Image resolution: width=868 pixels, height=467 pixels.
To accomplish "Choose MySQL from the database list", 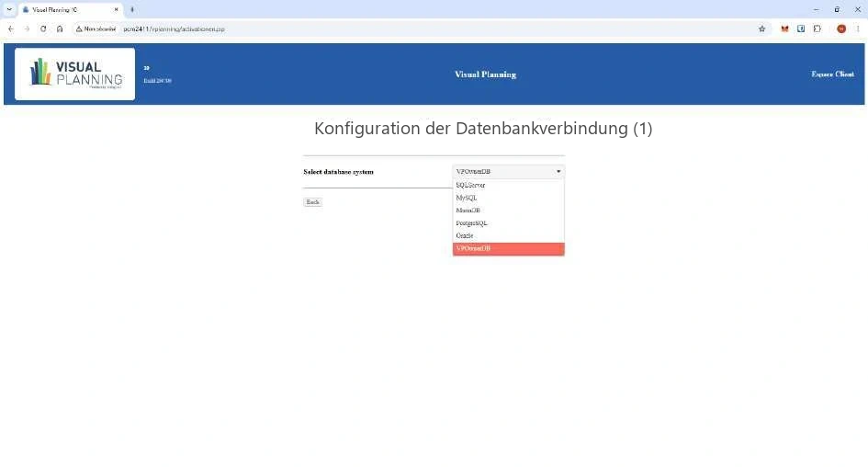I will [508, 198].
